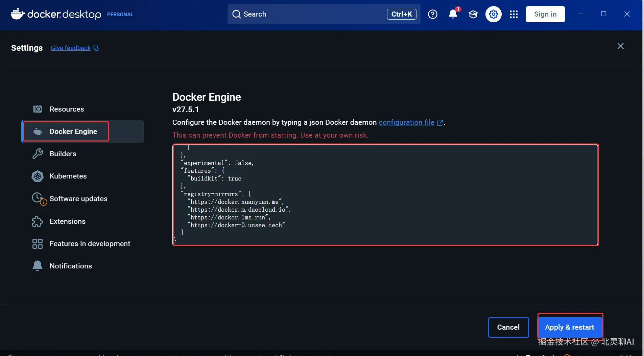Open Builders settings section

83,154
